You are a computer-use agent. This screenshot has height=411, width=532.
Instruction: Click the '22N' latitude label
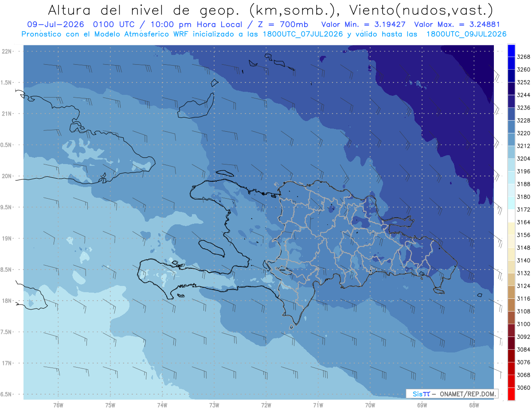7,51
